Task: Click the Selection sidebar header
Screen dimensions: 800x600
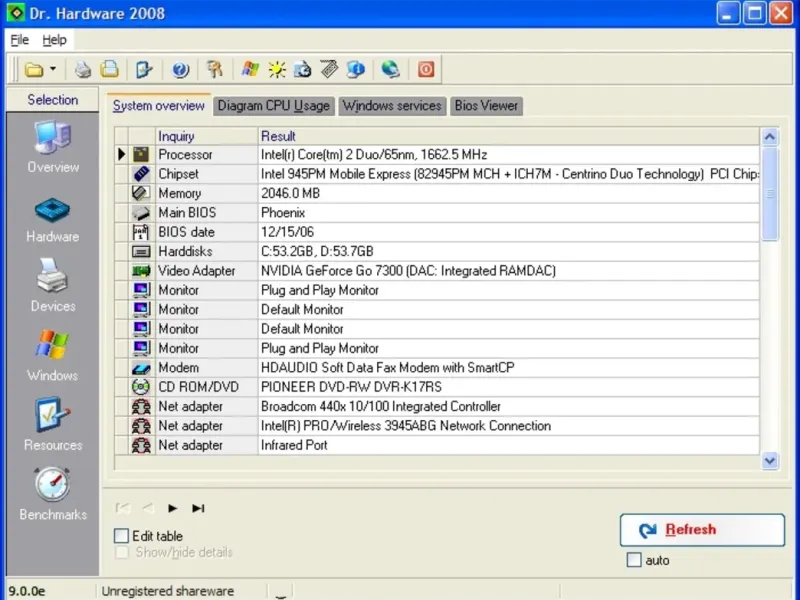Action: 53,99
